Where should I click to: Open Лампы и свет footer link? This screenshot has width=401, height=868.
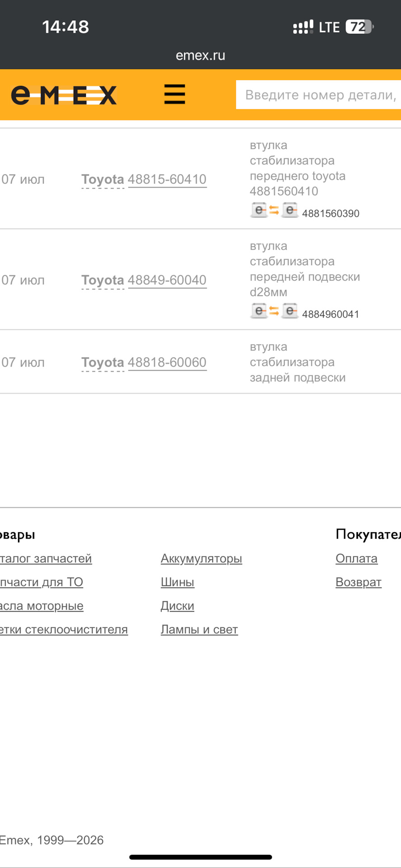(199, 629)
